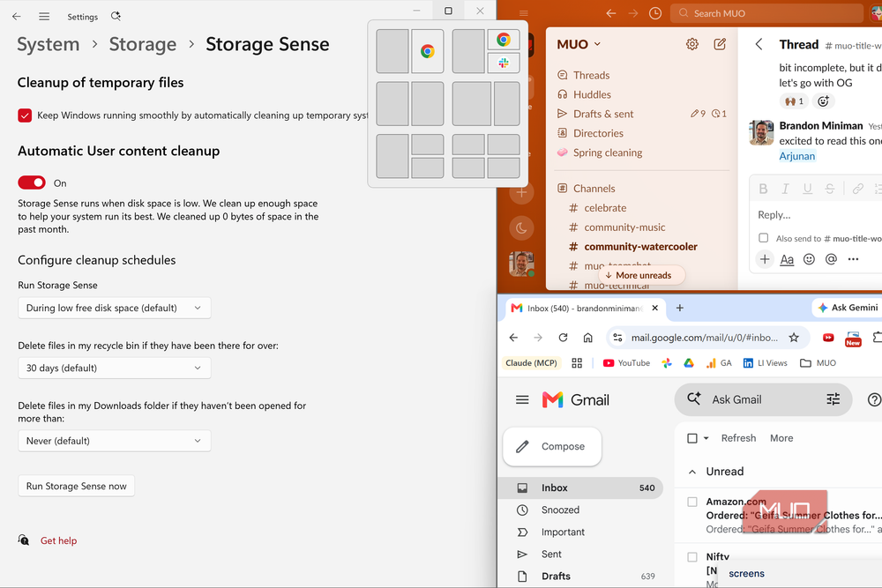Click the Settings search icon

pos(116,16)
